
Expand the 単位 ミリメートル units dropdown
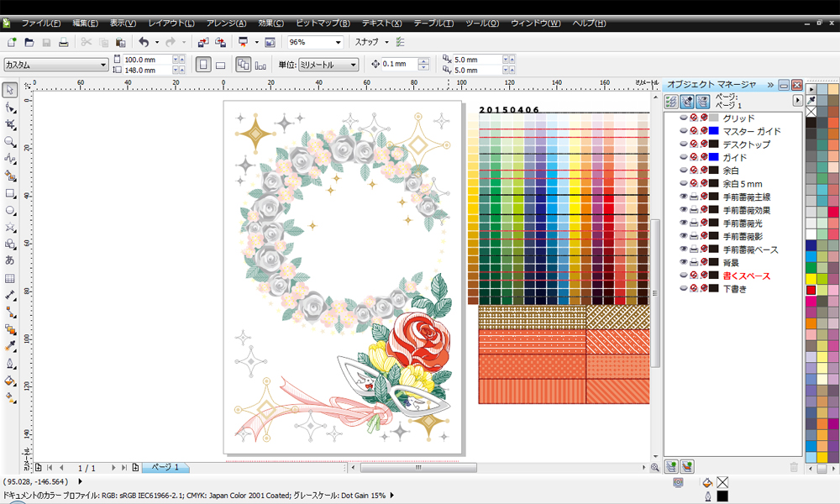click(x=354, y=64)
